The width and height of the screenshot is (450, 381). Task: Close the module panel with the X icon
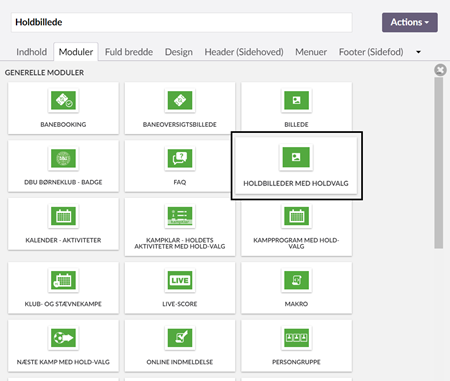[x=440, y=70]
